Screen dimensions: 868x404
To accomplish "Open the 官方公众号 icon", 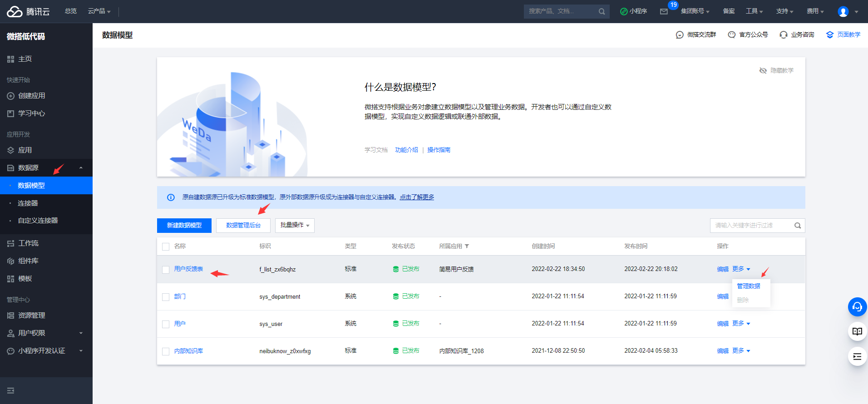I will pyautogui.click(x=731, y=35).
